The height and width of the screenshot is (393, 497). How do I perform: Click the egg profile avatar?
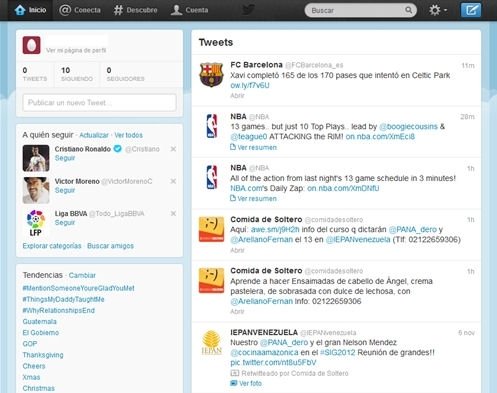[x=31, y=45]
